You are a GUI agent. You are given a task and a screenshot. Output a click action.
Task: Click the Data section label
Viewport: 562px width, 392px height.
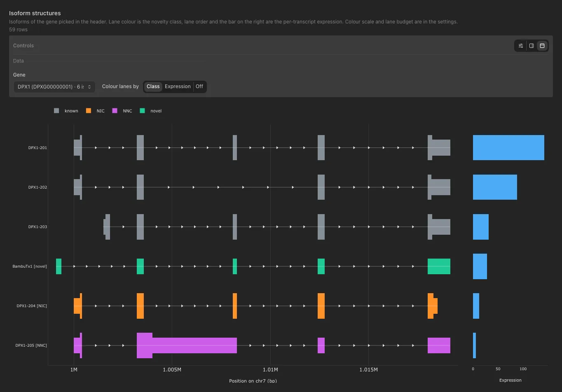click(x=19, y=61)
